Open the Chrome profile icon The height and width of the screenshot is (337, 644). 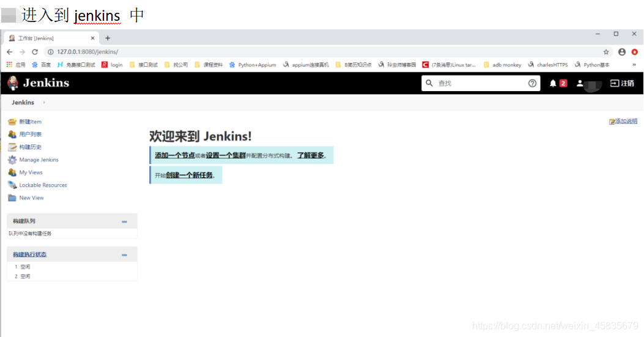tap(622, 52)
